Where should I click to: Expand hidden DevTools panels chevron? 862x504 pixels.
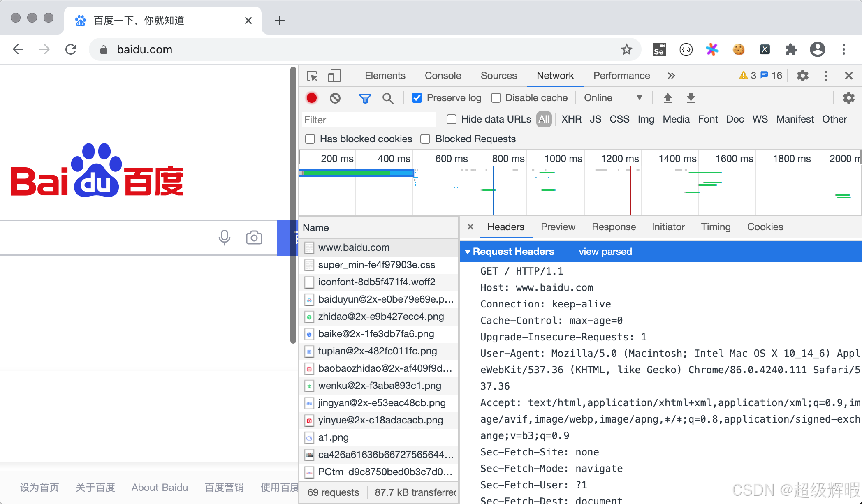pyautogui.click(x=671, y=76)
